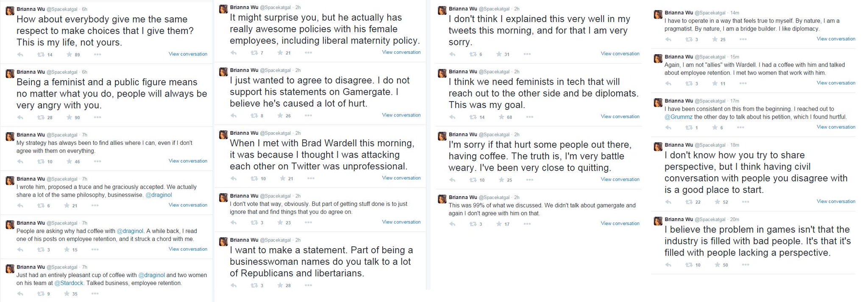This screenshot has width=868, height=302.
Task: Open the @draginol mention in the truce tweet
Action: click(159, 195)
